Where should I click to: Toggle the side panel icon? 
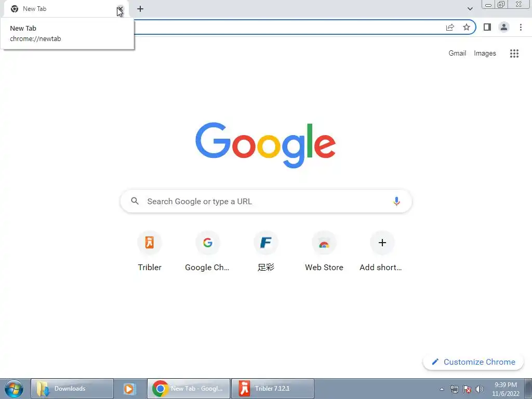(487, 27)
